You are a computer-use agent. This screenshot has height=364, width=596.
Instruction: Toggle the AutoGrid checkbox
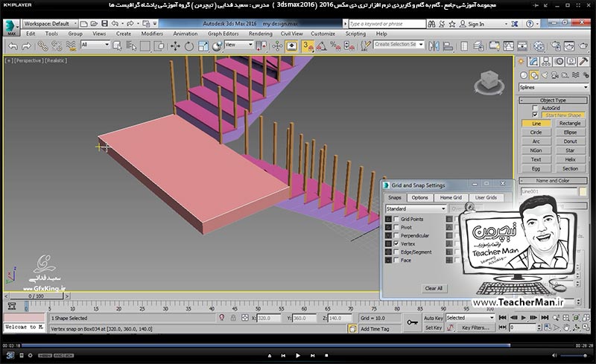[535, 108]
